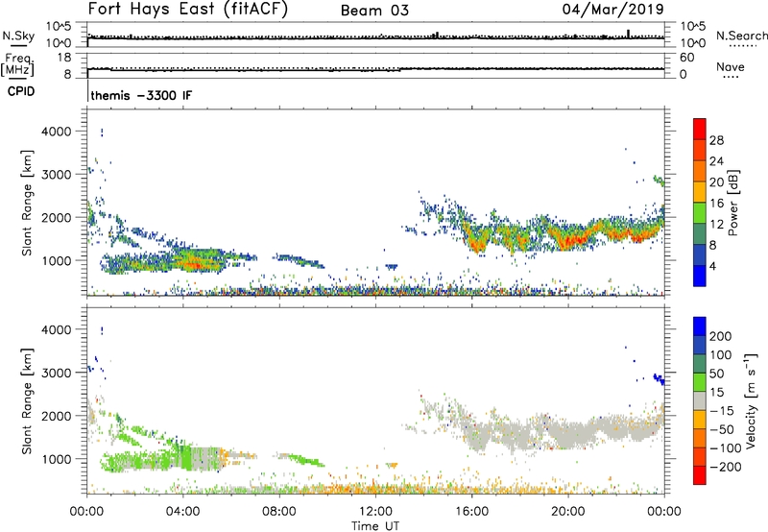The height and width of the screenshot is (532, 768).
Task: Click the 'themis -3300 IF' text
Action: pyautogui.click(x=141, y=95)
